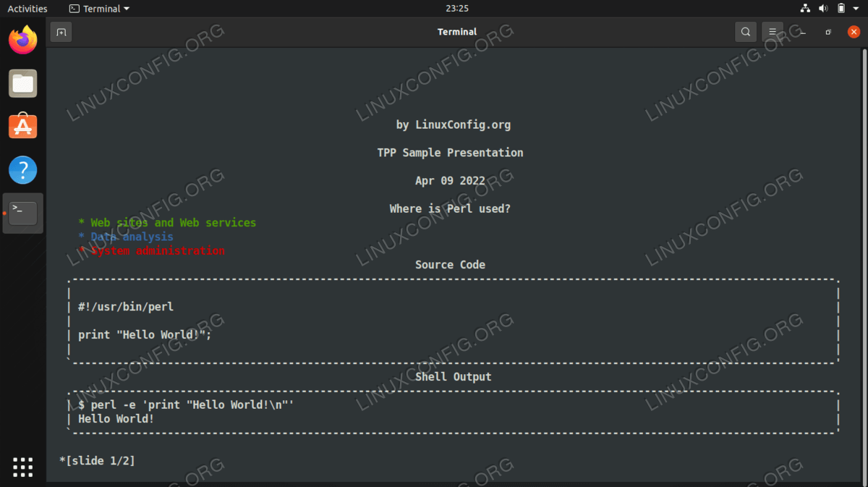
Task: Open the Help icon in dock
Action: click(x=22, y=170)
